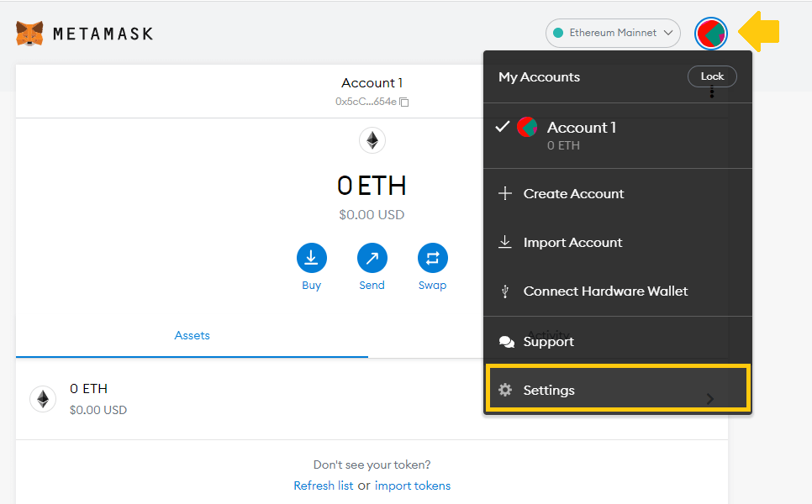This screenshot has width=812, height=504.
Task: Click the Support chat bubbles icon
Action: (x=507, y=342)
